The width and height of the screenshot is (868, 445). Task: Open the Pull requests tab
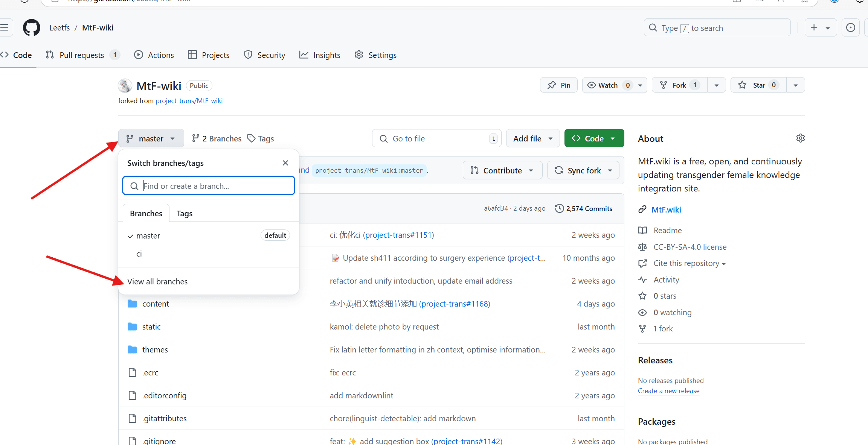coord(82,55)
